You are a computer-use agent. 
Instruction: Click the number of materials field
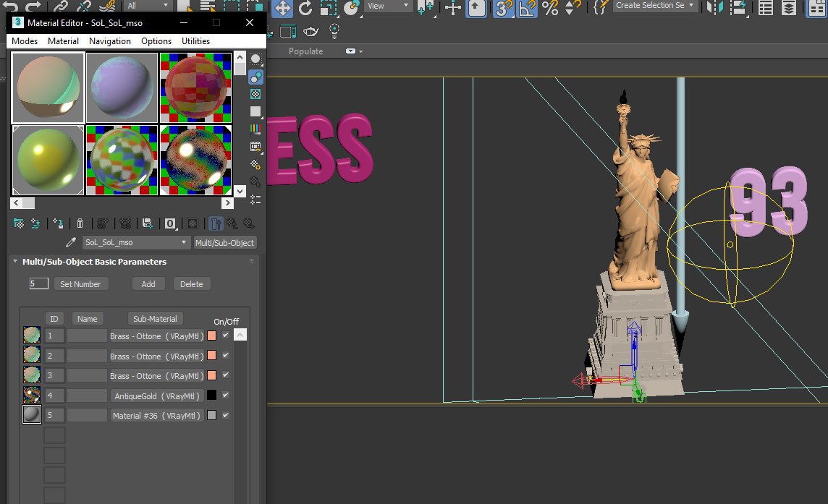tap(38, 283)
